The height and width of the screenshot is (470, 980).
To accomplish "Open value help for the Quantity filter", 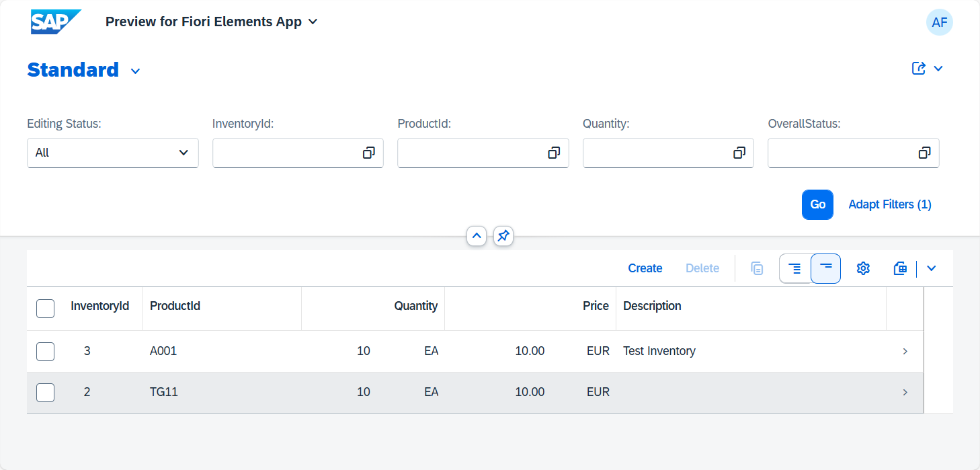I will point(739,153).
